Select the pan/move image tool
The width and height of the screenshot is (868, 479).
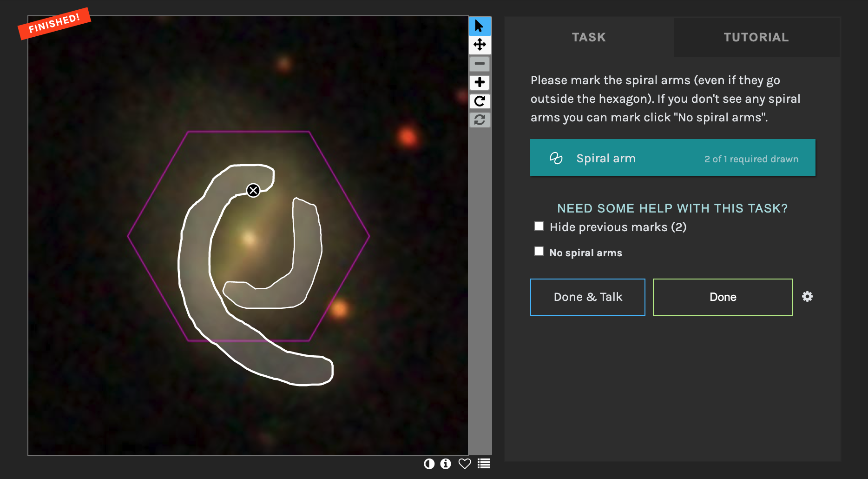(x=480, y=45)
